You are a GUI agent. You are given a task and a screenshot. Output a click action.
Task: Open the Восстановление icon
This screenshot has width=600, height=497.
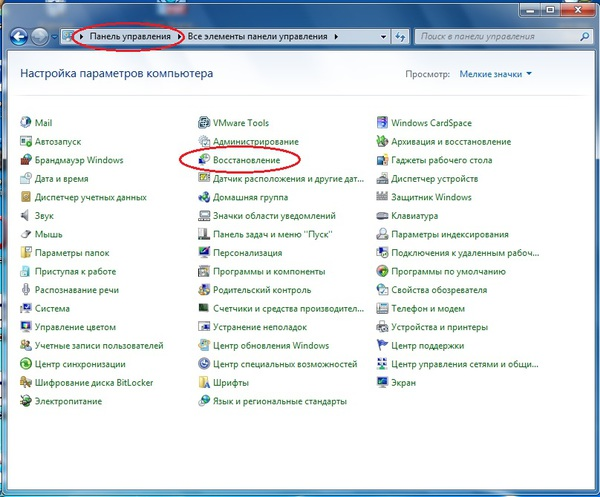pos(204,160)
